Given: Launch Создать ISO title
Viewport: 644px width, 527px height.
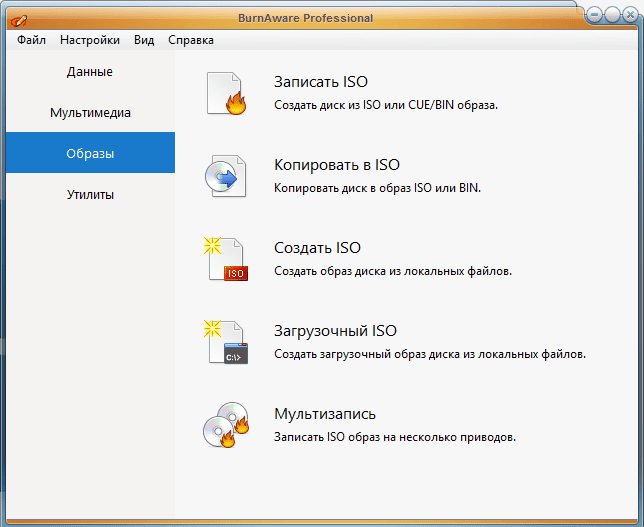Looking at the screenshot, I should tap(317, 248).
